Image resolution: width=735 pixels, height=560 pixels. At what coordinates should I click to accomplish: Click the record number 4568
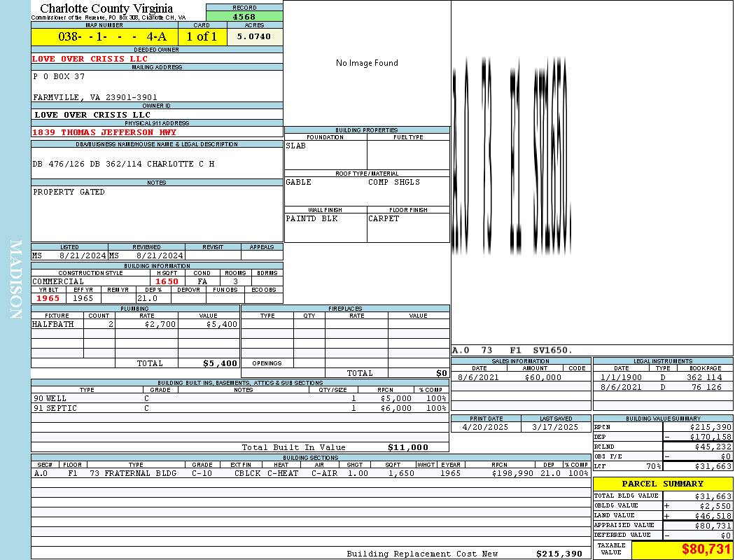click(244, 16)
